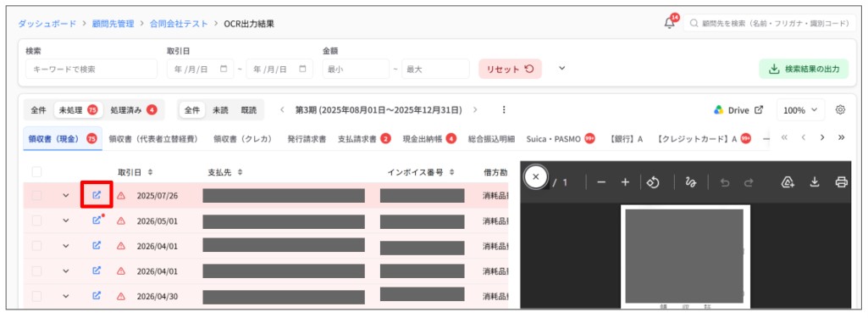Expand the 2026/04/30 row chevron

point(66,296)
